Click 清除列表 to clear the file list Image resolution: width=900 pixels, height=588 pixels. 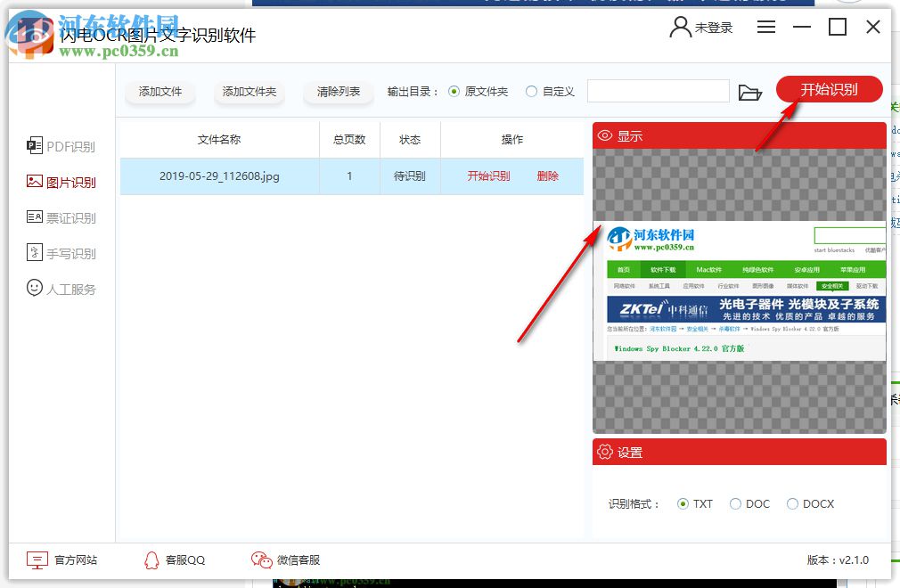[x=338, y=92]
